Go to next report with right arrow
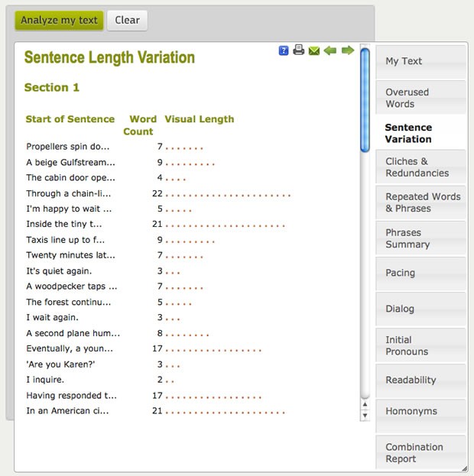Screen dimensions: 474x476 pos(348,50)
